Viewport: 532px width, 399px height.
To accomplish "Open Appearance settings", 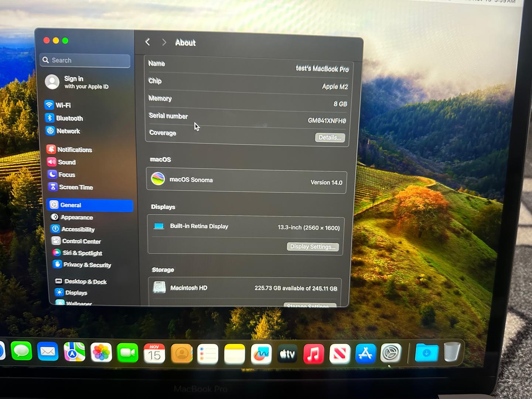I will (x=72, y=217).
